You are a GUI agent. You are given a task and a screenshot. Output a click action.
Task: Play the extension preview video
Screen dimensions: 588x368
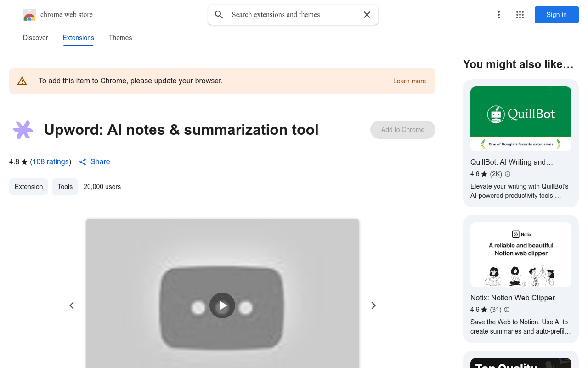click(222, 305)
